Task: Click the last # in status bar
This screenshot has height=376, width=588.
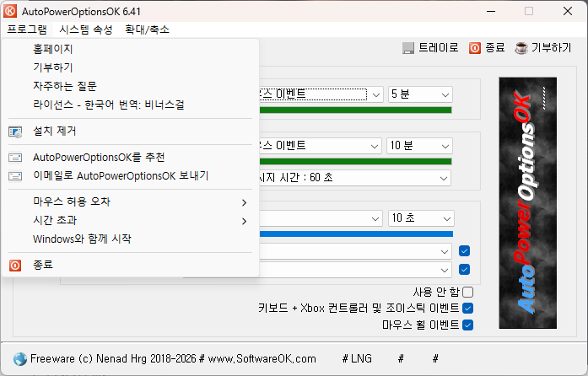Action: coord(435,359)
